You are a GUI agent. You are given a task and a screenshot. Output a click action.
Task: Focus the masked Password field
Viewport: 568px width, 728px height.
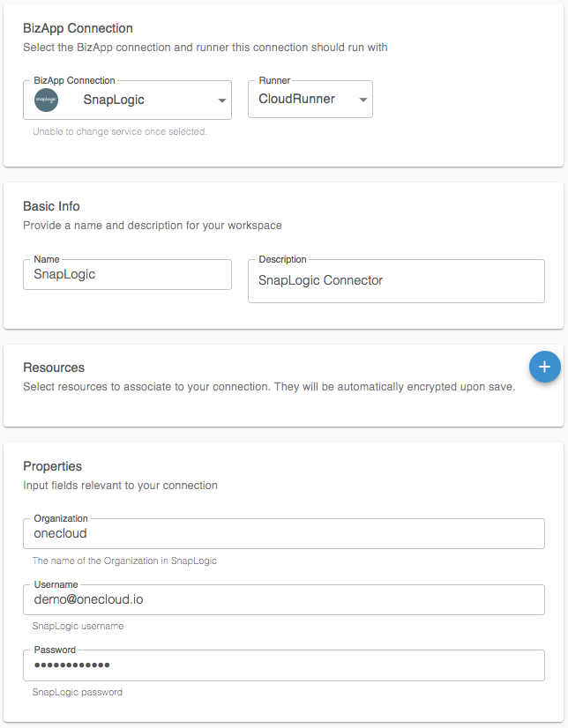pyautogui.click(x=283, y=665)
